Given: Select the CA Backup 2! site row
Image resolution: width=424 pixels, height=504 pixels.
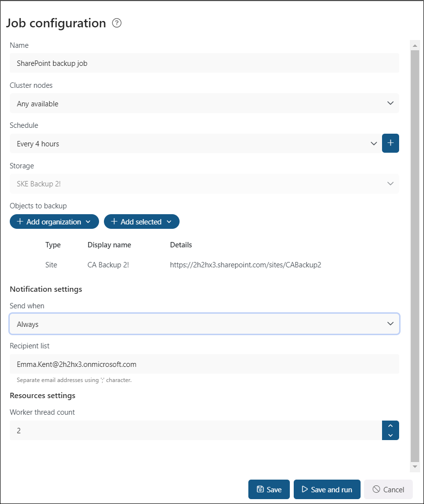Looking at the screenshot, I should pos(108,265).
